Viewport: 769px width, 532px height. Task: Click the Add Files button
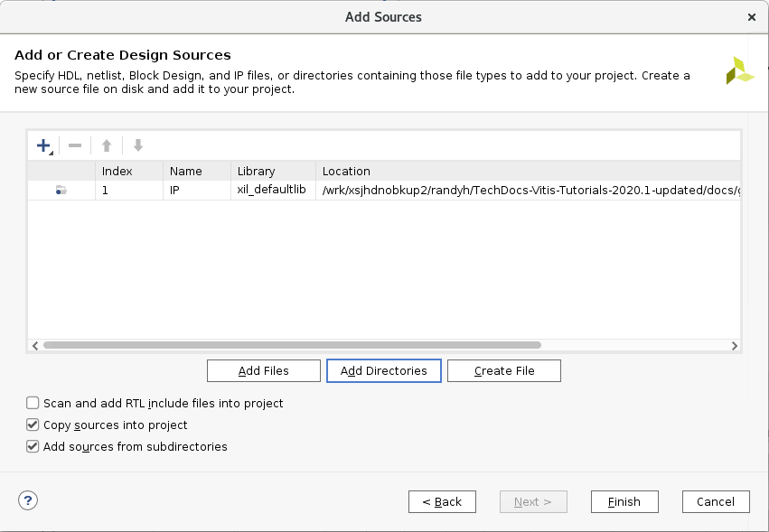coord(264,370)
